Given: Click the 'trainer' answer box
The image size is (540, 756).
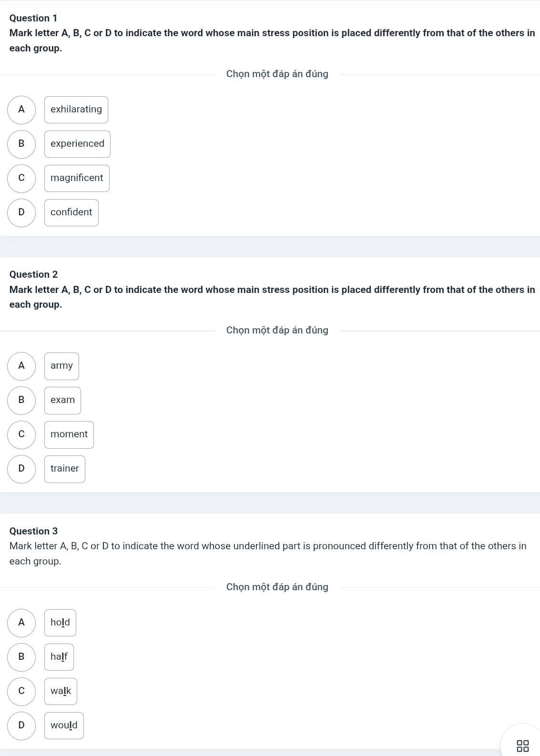Looking at the screenshot, I should point(65,469).
